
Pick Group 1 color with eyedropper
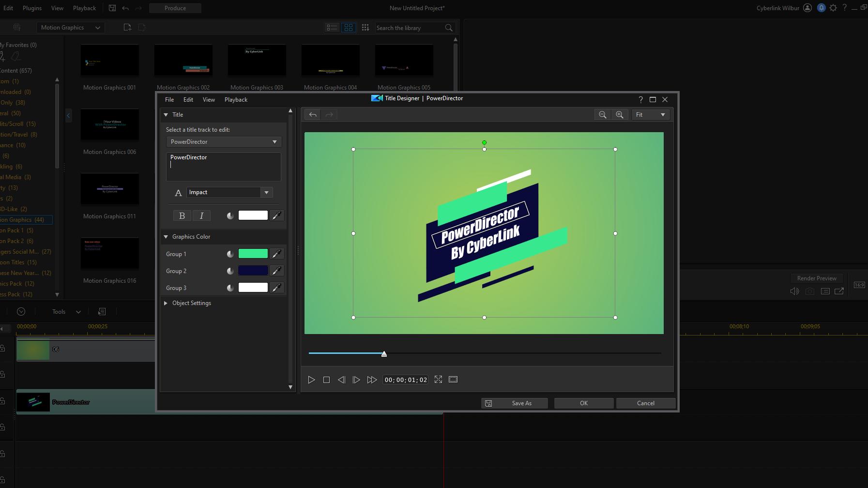276,254
